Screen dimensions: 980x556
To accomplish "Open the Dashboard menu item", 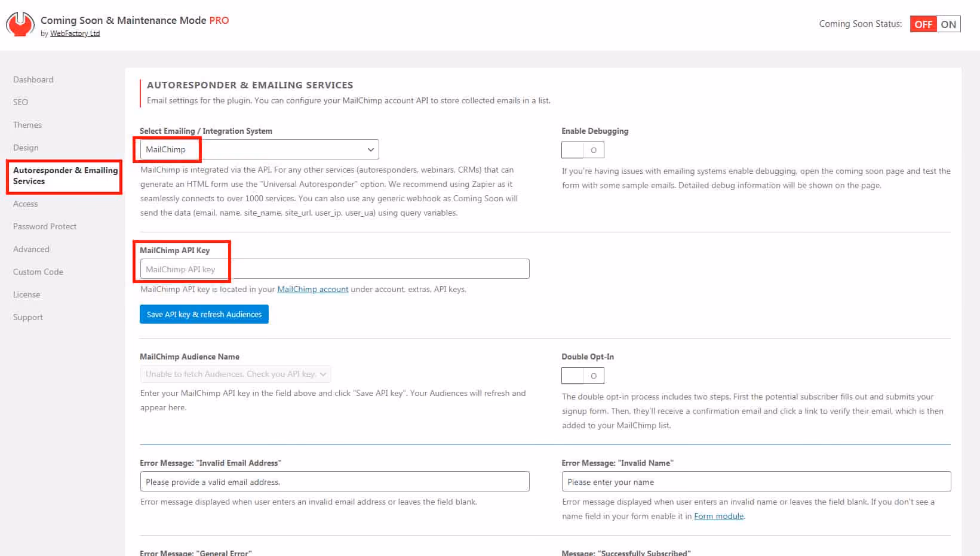I will (x=33, y=79).
